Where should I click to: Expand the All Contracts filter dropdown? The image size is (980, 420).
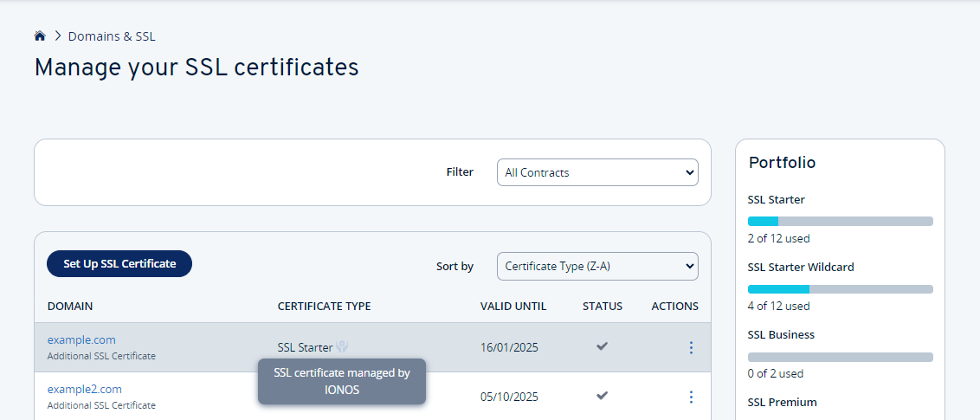[597, 172]
